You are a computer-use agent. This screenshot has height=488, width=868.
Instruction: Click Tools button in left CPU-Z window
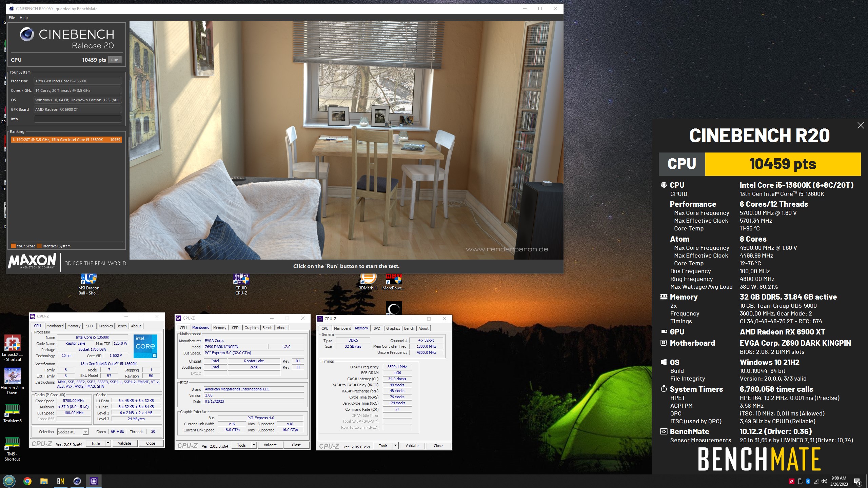96,443
